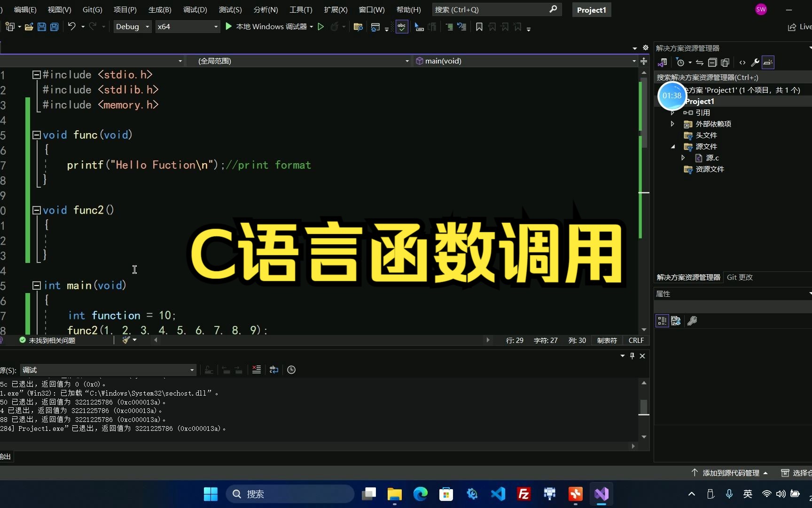Toggle word wrap in Output window
The image size is (812, 508).
tap(274, 370)
